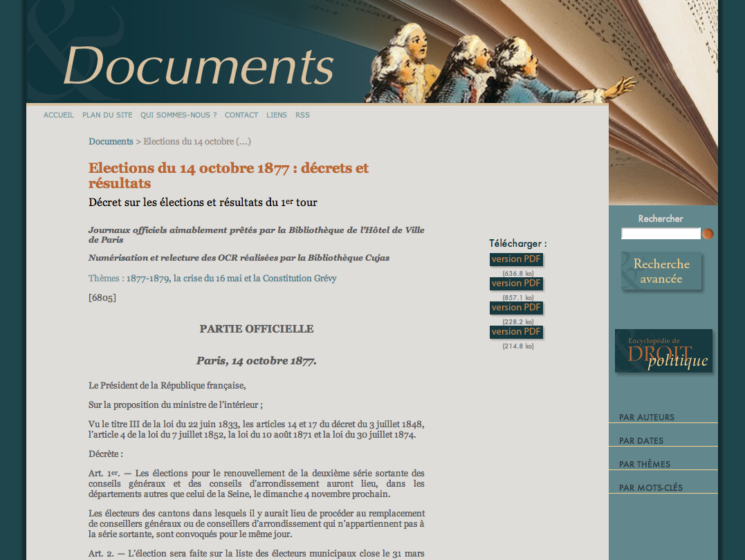
Task: Open the Plan du site menu item
Action: [x=107, y=115]
